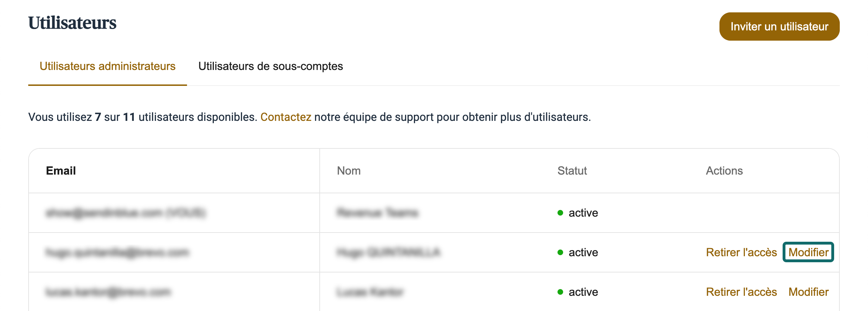The width and height of the screenshot is (868, 311).
Task: Click Retirer l'accès in the third row
Action: click(x=741, y=292)
